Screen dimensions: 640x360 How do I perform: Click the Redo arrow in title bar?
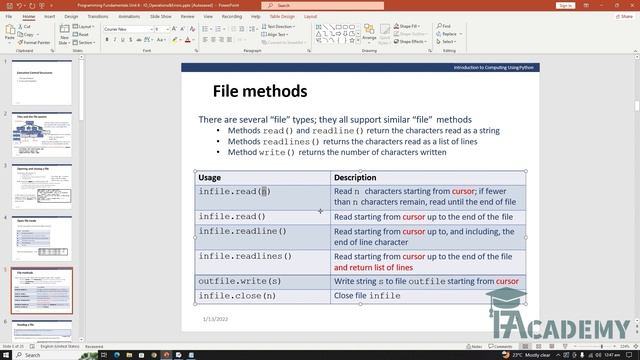tap(32, 6)
